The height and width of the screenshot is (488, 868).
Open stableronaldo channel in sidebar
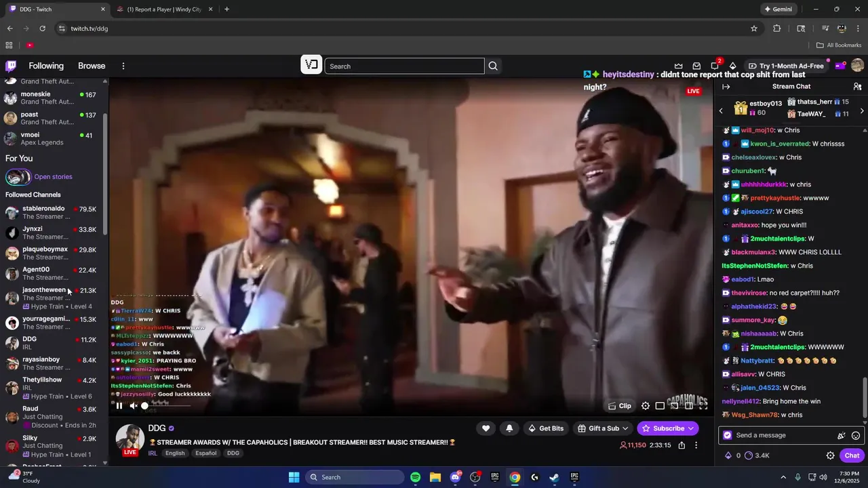click(53, 212)
